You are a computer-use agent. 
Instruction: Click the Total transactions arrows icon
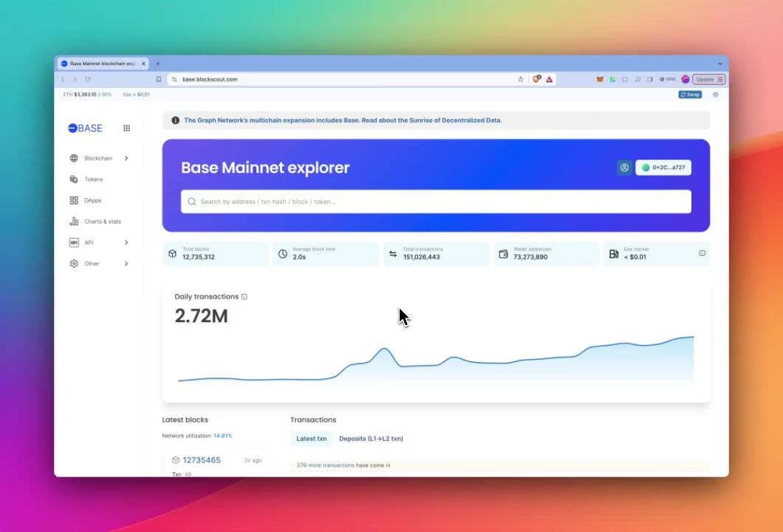pos(393,253)
